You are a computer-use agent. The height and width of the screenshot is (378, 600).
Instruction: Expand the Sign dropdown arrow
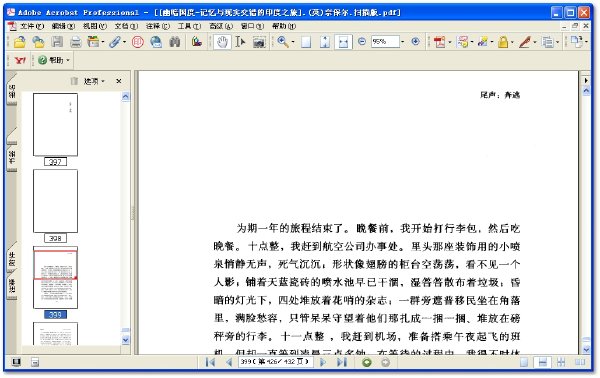(535, 42)
